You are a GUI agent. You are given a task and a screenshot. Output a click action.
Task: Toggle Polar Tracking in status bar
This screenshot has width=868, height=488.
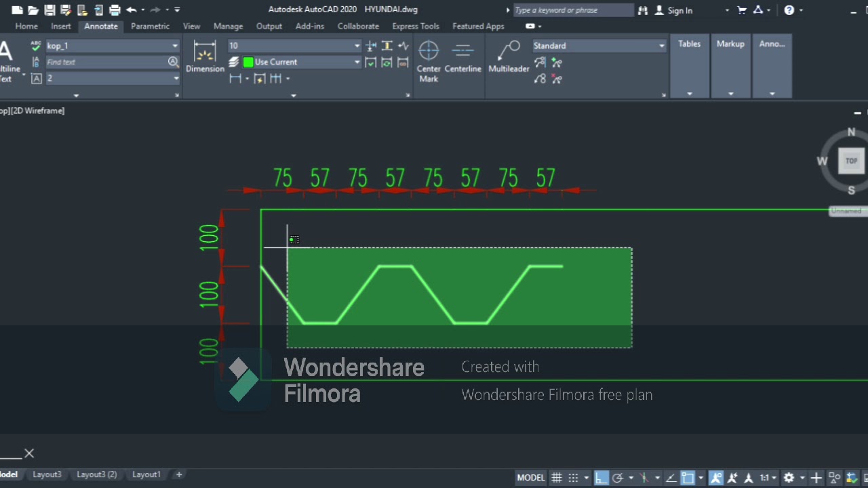(x=618, y=477)
